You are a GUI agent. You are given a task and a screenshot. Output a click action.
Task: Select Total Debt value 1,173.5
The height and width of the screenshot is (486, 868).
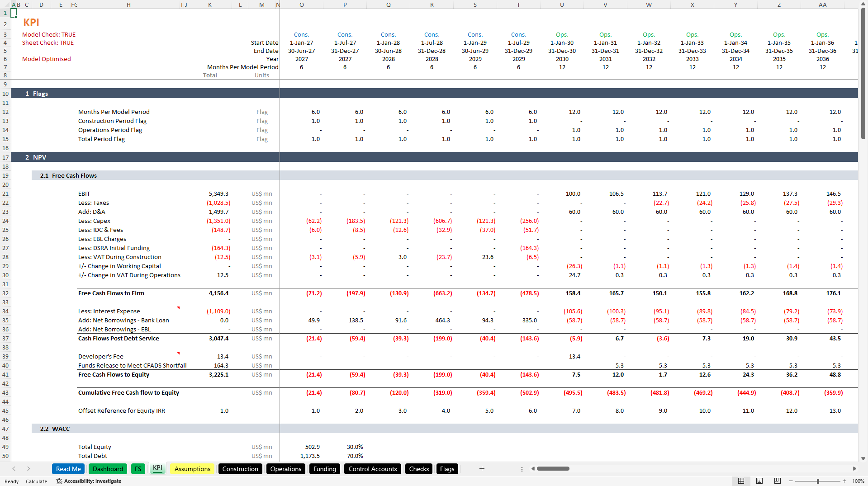(310, 456)
